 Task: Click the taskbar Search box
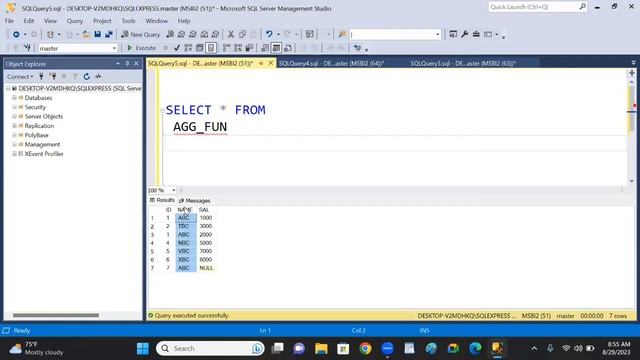(210, 349)
